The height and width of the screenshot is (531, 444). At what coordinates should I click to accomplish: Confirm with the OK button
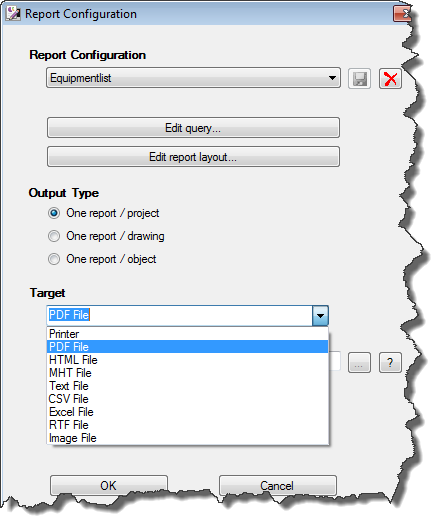(109, 486)
